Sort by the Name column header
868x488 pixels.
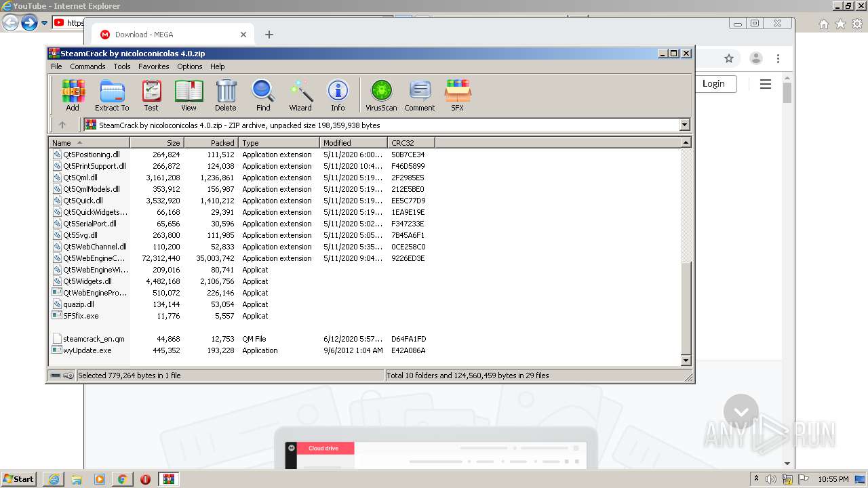tap(89, 143)
